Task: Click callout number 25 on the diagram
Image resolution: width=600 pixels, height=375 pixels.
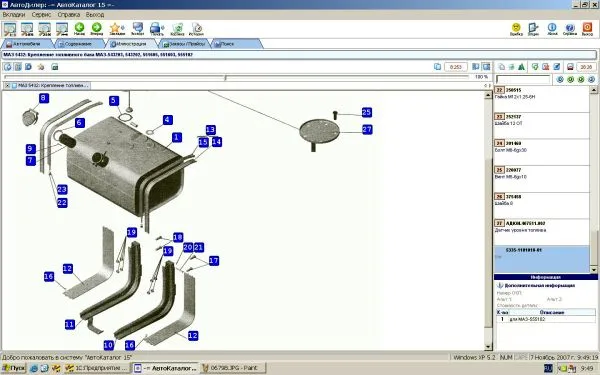Action: 366,112
